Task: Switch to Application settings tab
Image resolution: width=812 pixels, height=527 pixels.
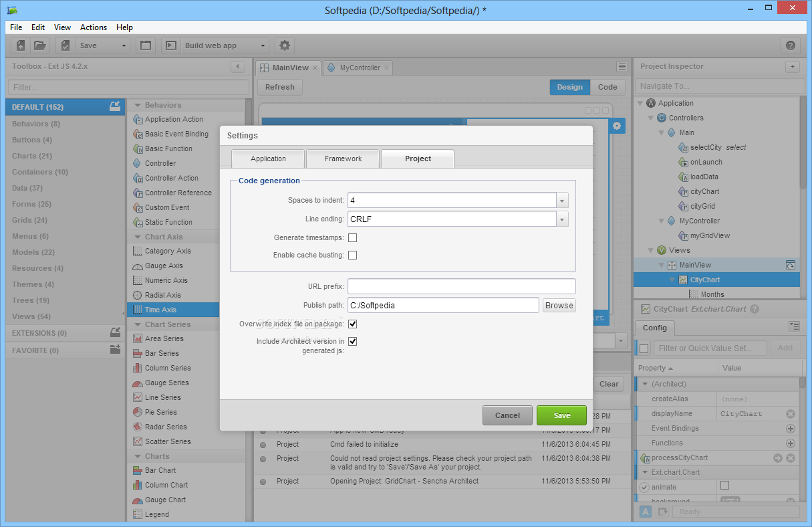Action: (268, 159)
